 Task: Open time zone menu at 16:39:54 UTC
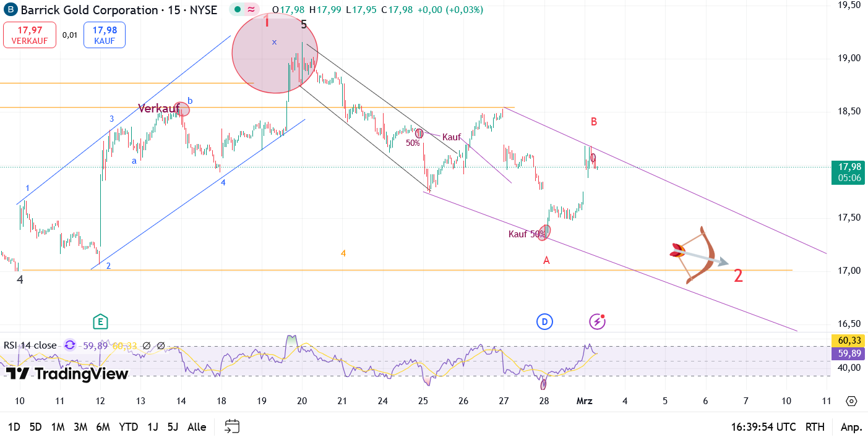click(763, 426)
